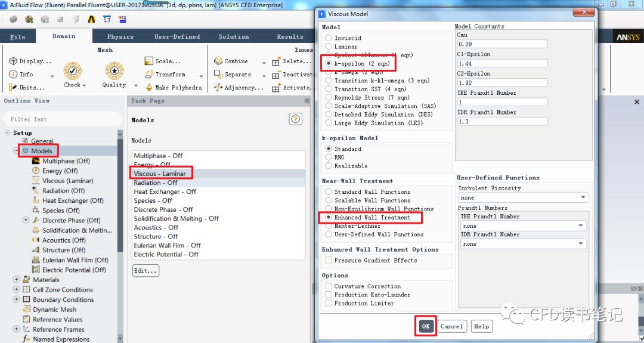Select Viscous (Laminar) in outline tree
Viewport: 644px width, 343px height.
68,181
